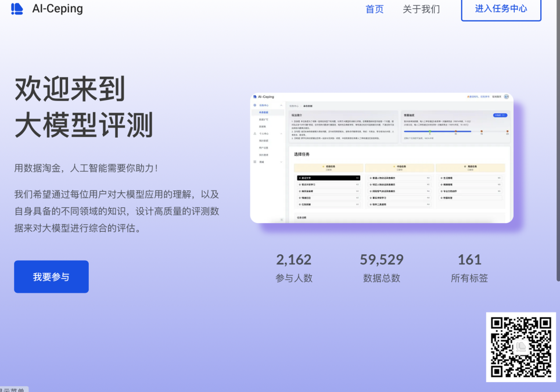Click the 个人中心 icon in the preview sidebar

[x=254, y=133]
